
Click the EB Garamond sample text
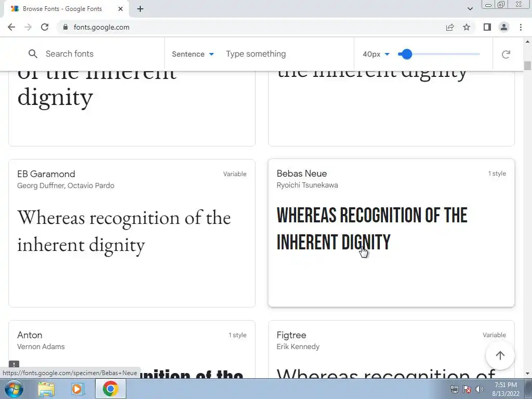tap(124, 231)
